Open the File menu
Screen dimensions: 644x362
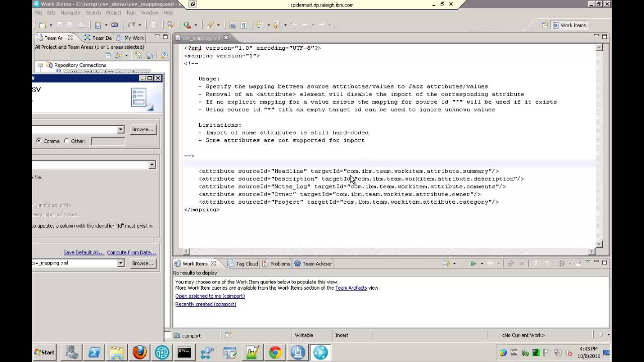pos(38,13)
